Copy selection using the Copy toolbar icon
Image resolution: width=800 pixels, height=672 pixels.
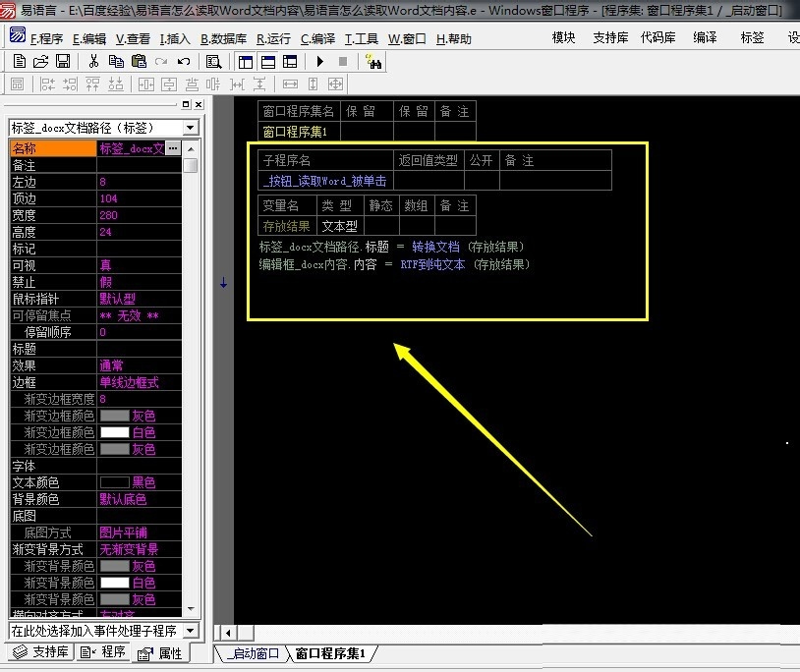click(116, 62)
